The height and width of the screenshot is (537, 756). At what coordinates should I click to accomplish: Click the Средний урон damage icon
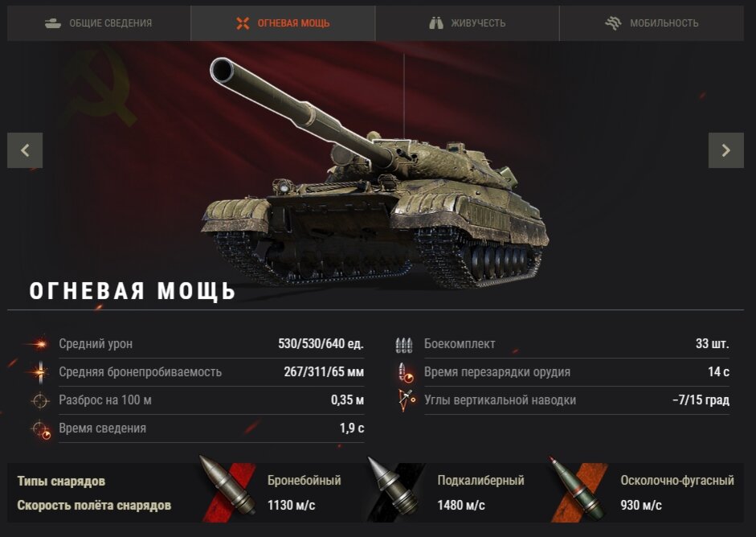pyautogui.click(x=39, y=344)
